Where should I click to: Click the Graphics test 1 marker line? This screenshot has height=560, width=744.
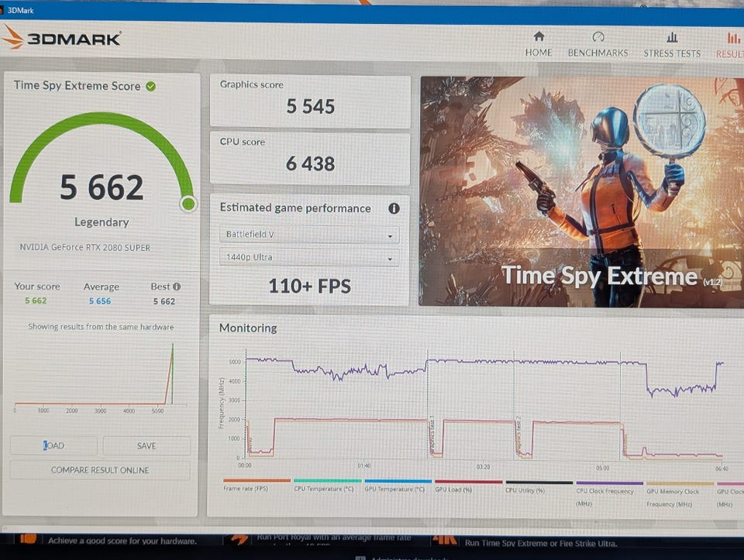[x=428, y=404]
